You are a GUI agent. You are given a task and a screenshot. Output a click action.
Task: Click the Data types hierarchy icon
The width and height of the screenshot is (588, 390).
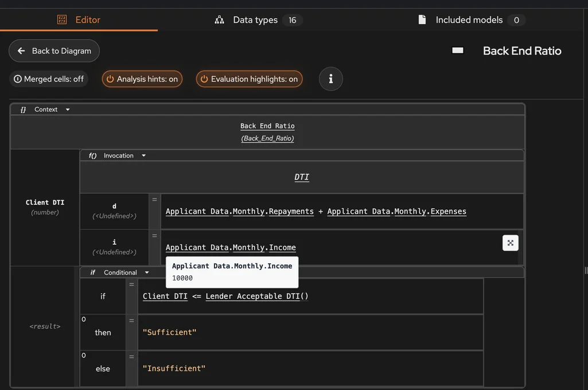tap(219, 20)
